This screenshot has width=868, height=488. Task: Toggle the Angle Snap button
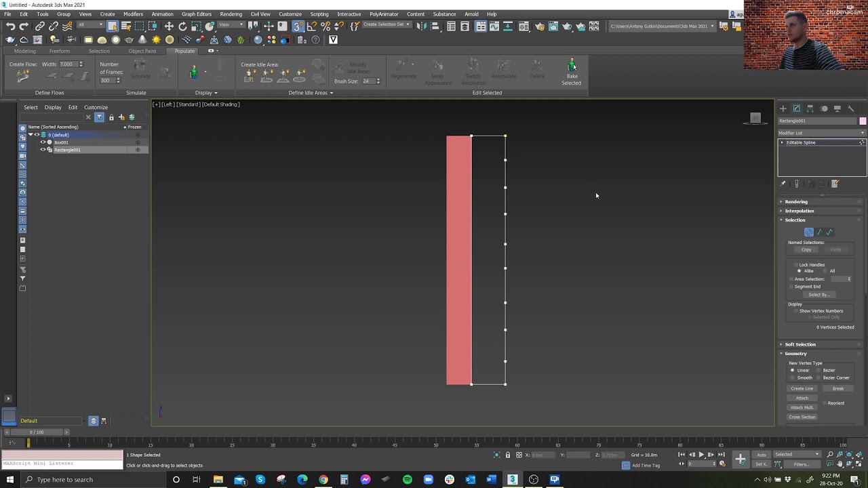[312, 26]
